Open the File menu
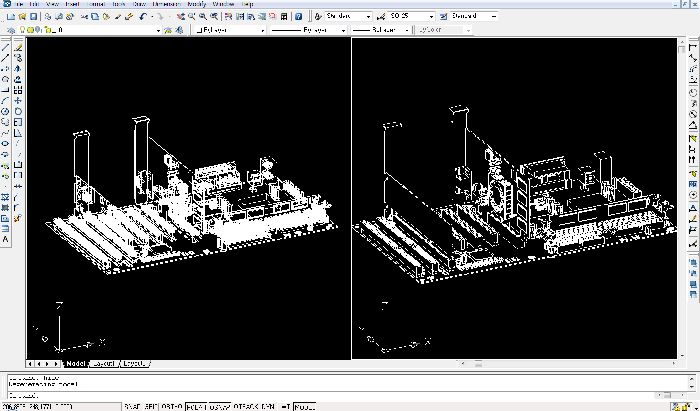Viewport: 700px width, 411px height. tap(18, 4)
